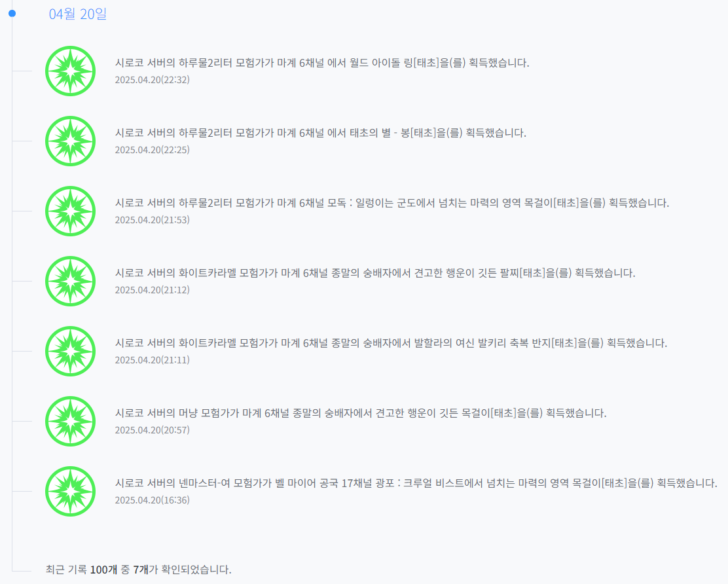Click the green star icon beside 태초의 별 - 봉 record
Screen dimensions: 728x584
click(71, 141)
